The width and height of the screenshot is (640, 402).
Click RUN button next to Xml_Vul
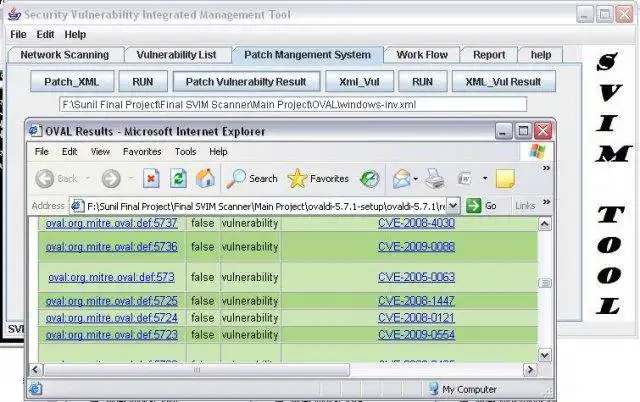click(x=422, y=82)
